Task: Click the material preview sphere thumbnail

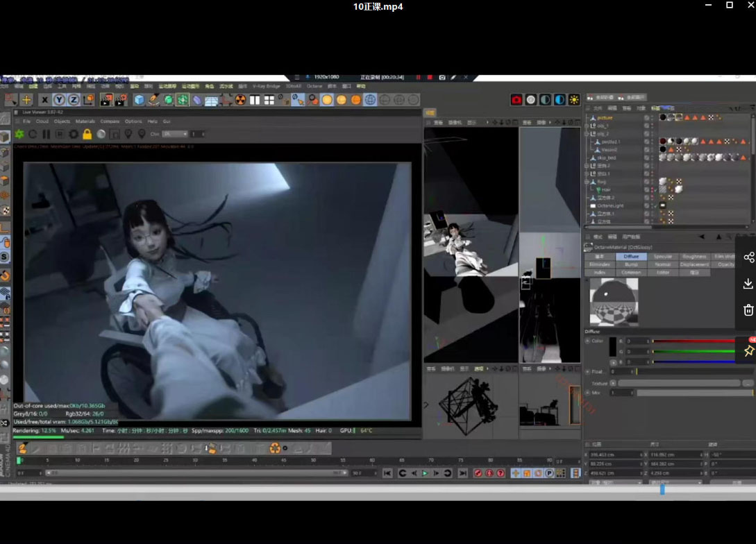Action: [x=614, y=302]
